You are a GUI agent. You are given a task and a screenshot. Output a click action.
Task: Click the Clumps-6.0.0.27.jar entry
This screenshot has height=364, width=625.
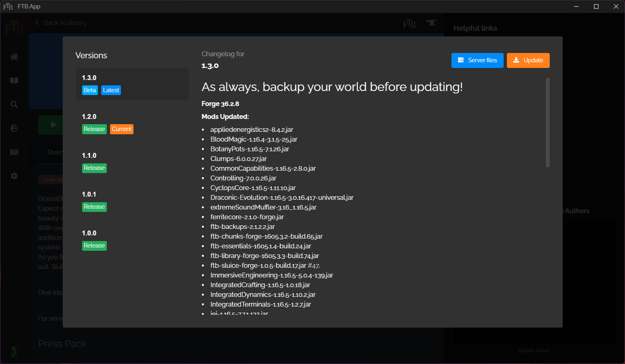[238, 159]
